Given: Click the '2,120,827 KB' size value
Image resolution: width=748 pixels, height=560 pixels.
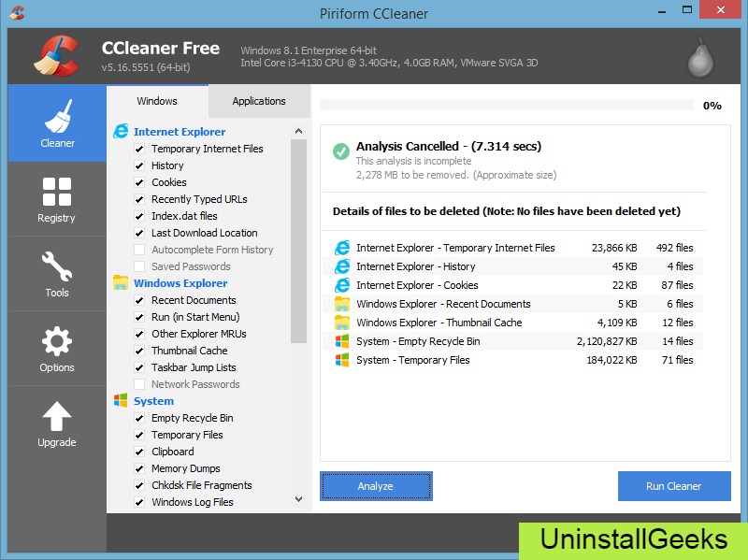Looking at the screenshot, I should click(x=607, y=341).
